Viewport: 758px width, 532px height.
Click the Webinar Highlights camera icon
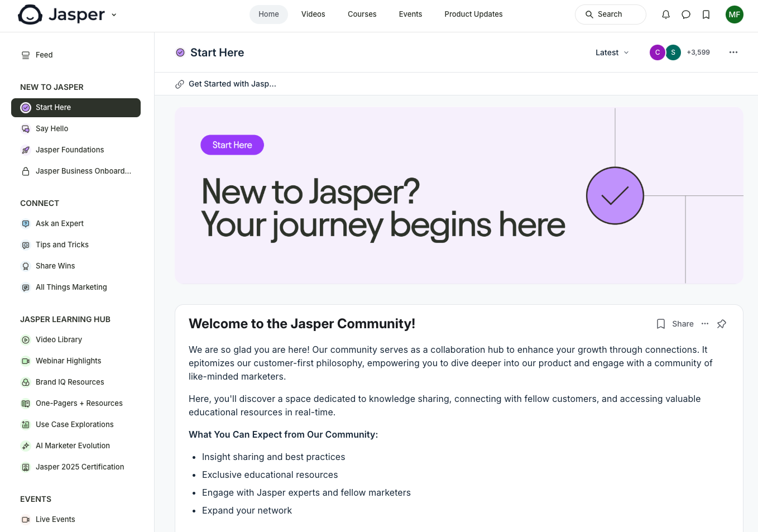(x=26, y=361)
